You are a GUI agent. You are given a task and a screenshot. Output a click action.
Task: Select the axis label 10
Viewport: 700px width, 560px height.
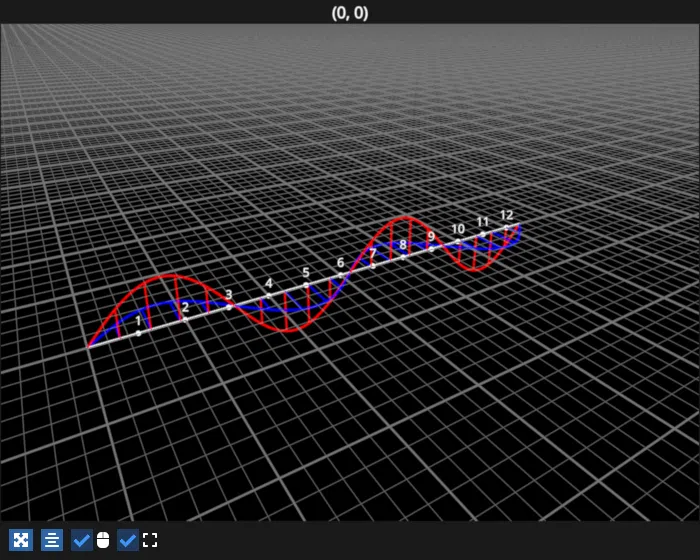click(x=458, y=229)
